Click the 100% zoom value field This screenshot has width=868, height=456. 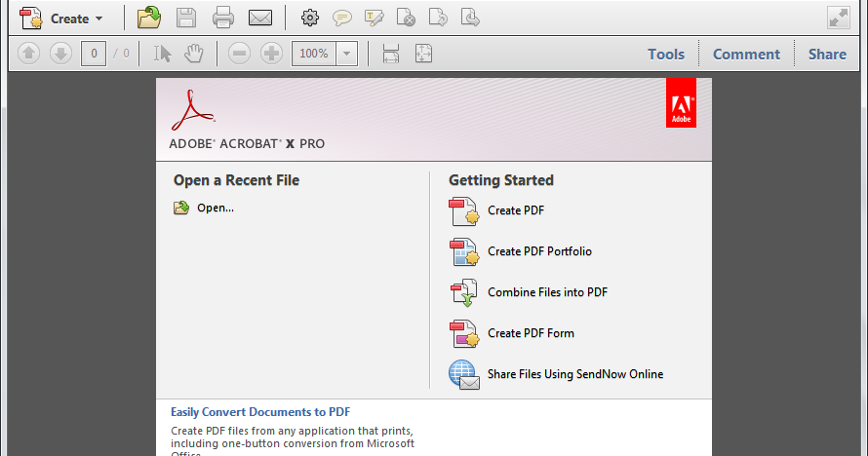tap(314, 54)
